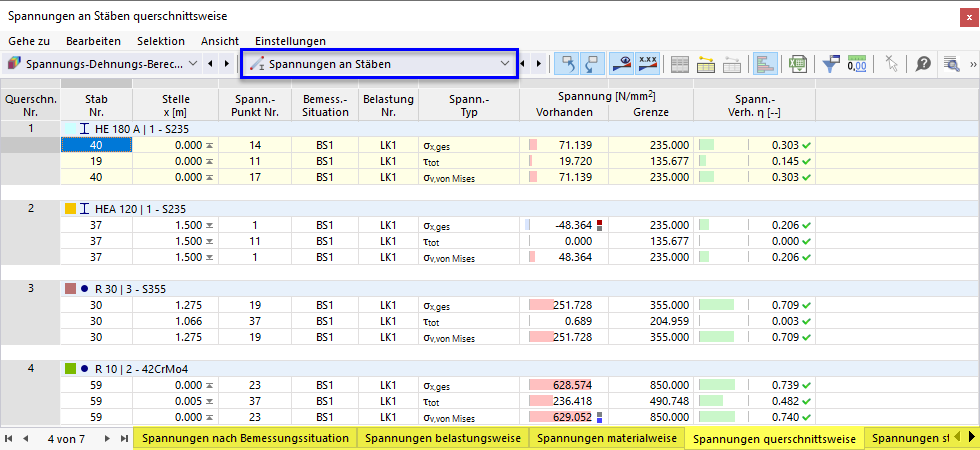The image size is (980, 450).
Task: Select the HE 180 A | 1 - S235 row
Action: point(520,129)
